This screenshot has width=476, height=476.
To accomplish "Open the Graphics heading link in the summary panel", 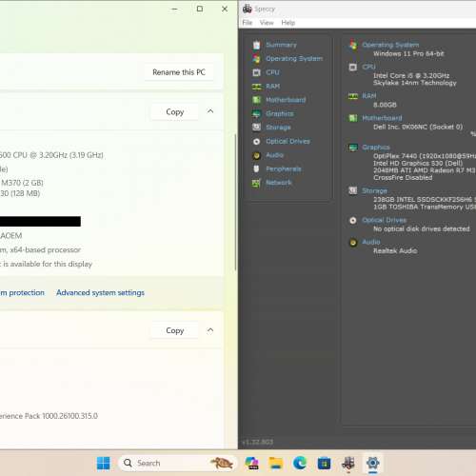I will 376,148.
